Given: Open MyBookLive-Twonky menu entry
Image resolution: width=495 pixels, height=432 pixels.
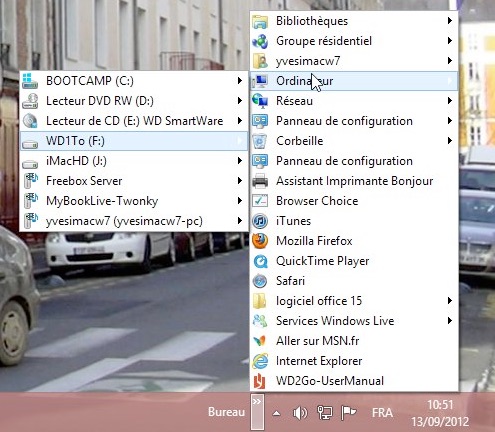Looking at the screenshot, I should (x=134, y=201).
